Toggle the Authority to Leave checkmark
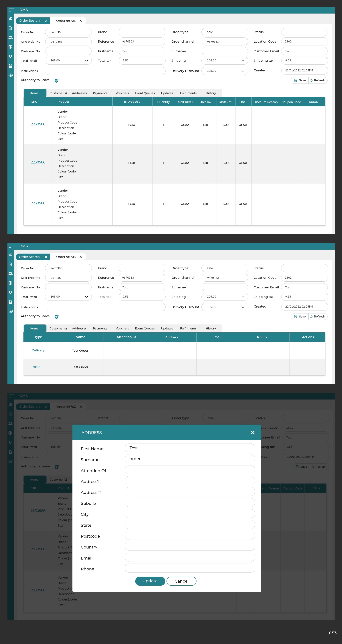 (x=57, y=80)
